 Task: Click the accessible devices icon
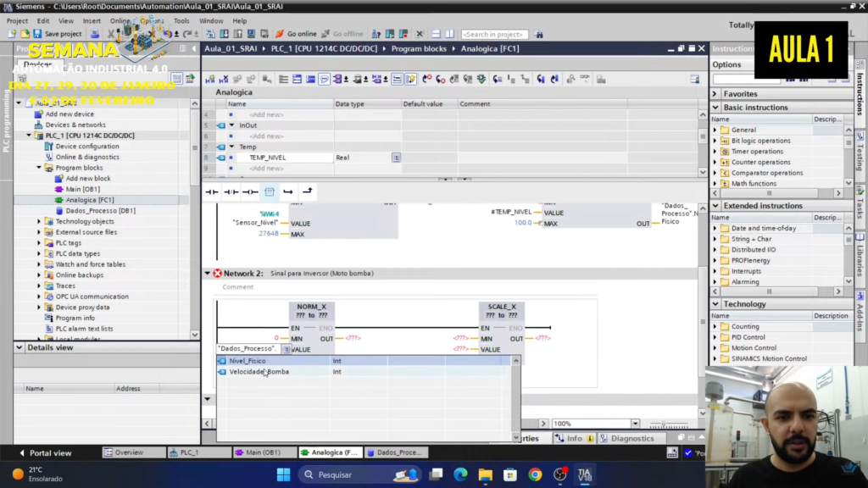click(x=376, y=34)
